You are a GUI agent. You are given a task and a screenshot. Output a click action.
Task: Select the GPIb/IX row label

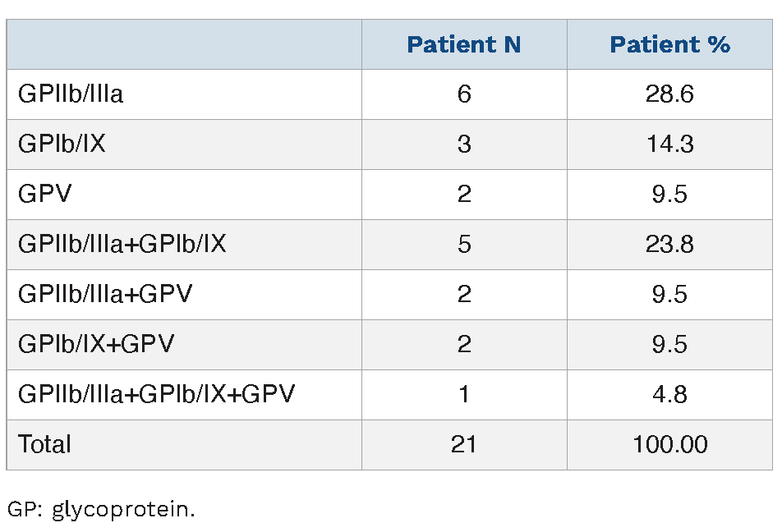(62, 144)
